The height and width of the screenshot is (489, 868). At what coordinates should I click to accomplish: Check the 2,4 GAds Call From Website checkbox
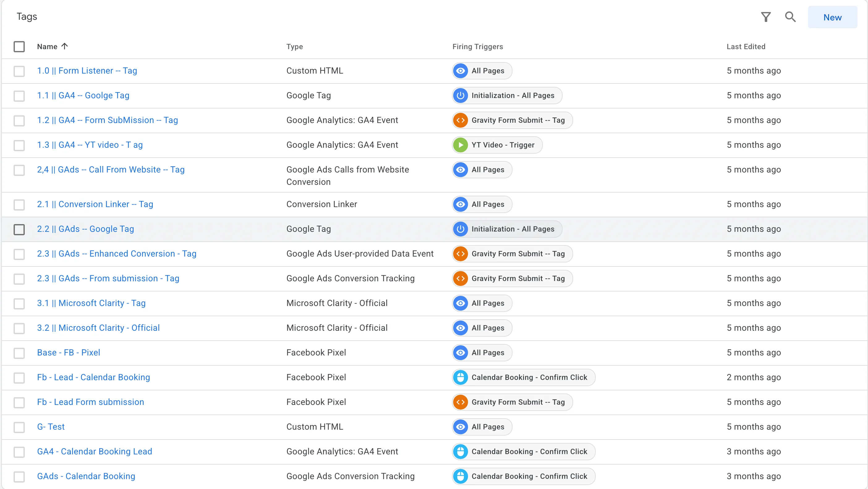click(x=19, y=170)
